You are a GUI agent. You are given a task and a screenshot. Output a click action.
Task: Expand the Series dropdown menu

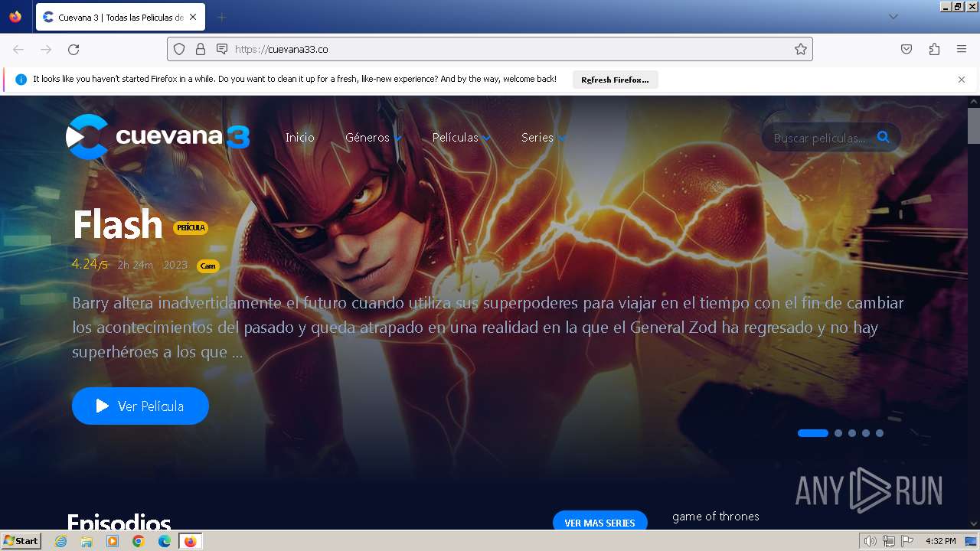coord(544,138)
